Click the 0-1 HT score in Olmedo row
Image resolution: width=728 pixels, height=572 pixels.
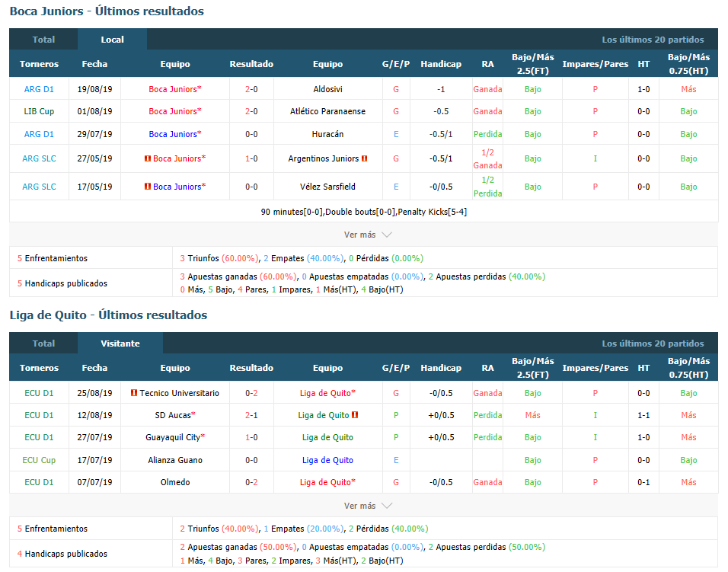point(643,482)
